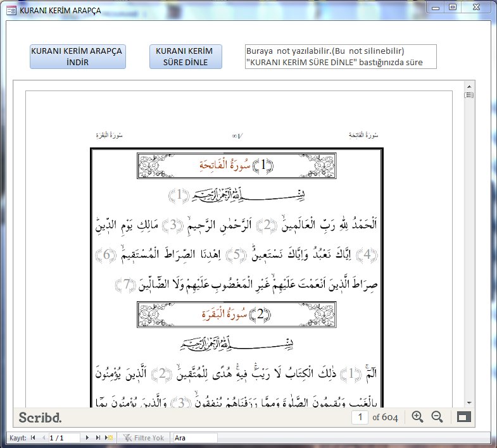Viewport: 497px width, 448px height.
Task: Click the Scribd logo
Action: coord(40,418)
